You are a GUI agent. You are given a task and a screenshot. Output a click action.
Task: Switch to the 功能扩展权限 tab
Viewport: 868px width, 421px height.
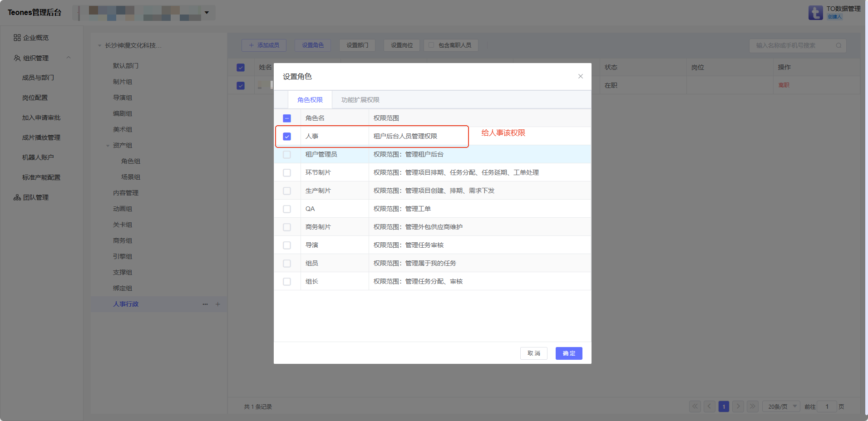pyautogui.click(x=360, y=100)
